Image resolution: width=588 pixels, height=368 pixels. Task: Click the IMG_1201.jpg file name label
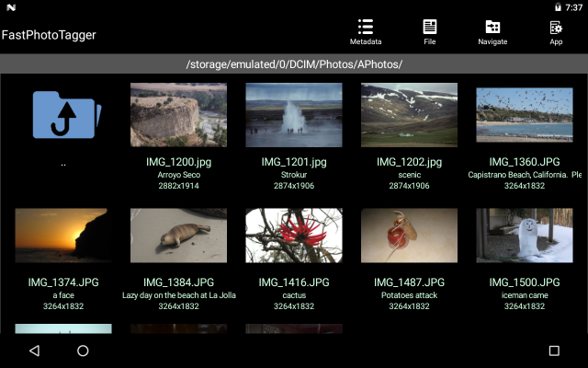coord(293,162)
